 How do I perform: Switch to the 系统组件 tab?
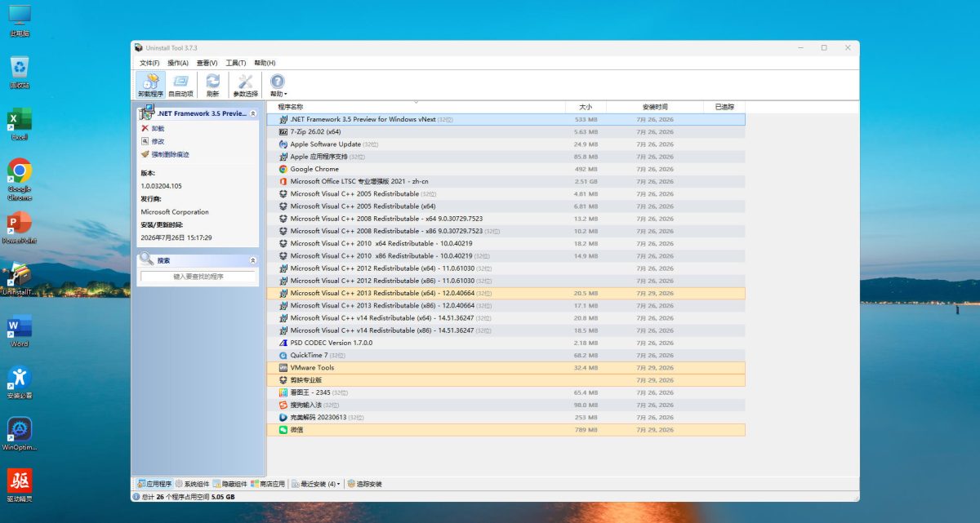(192, 484)
